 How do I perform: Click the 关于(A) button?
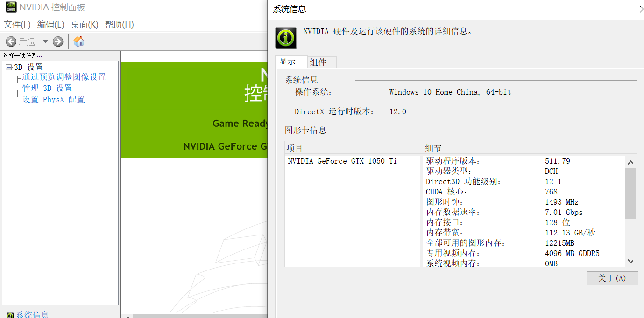click(612, 278)
